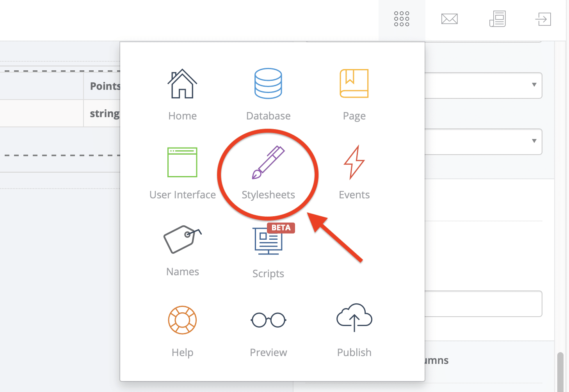
Task: Click the empty text field in right panel
Action: tap(483, 304)
